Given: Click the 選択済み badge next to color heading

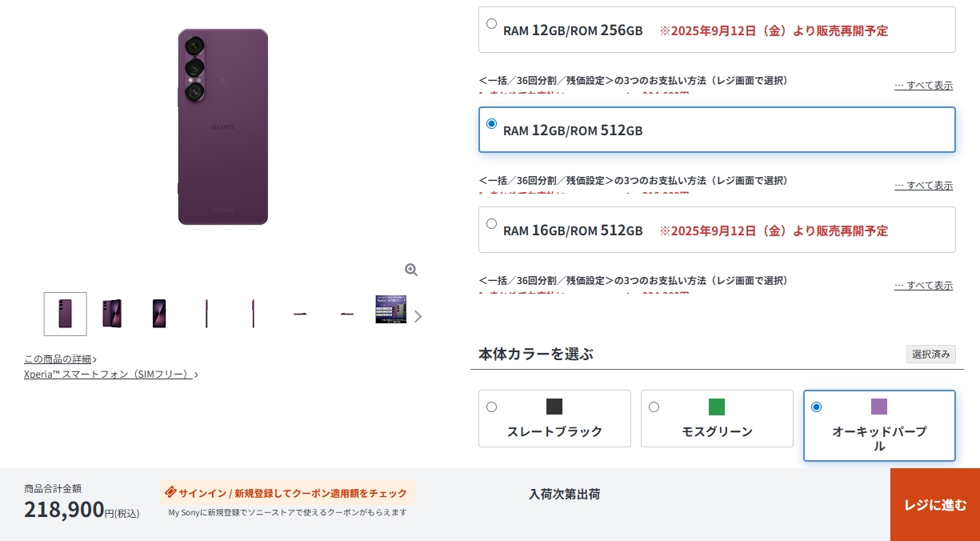Looking at the screenshot, I should 931,354.
